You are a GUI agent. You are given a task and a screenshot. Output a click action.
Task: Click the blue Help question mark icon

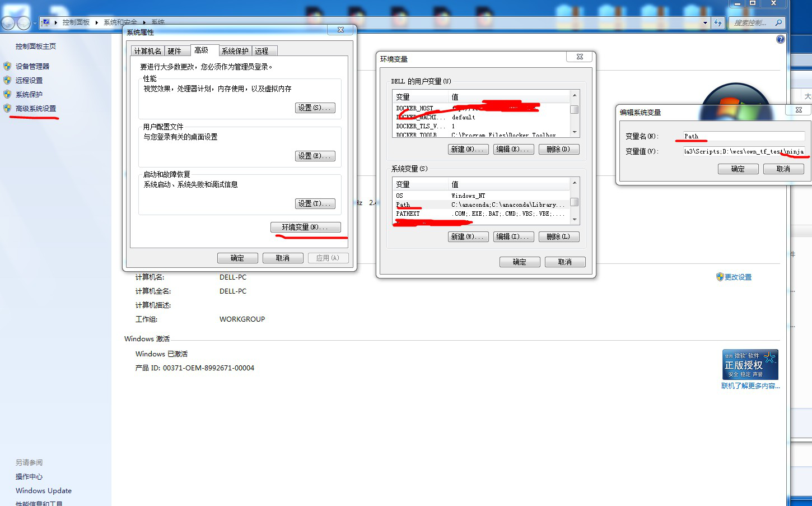(780, 39)
